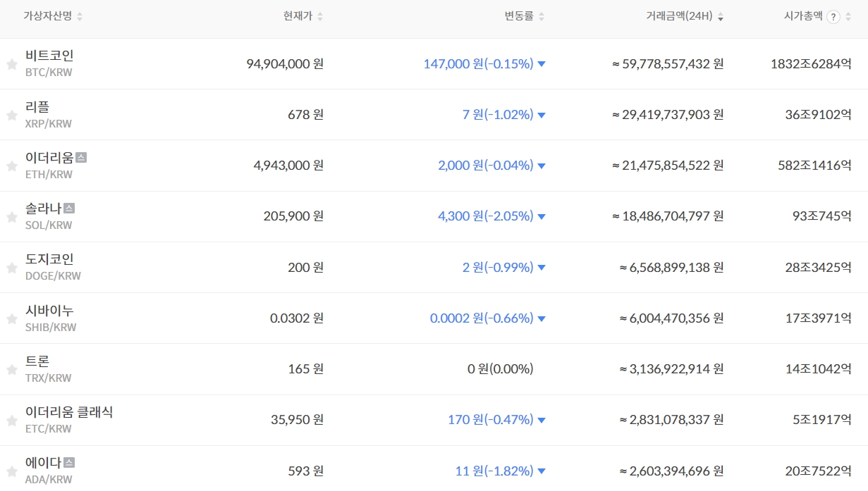Image resolution: width=868 pixels, height=491 pixels.
Task: Click the Tron current price 165 원
Action: point(305,369)
